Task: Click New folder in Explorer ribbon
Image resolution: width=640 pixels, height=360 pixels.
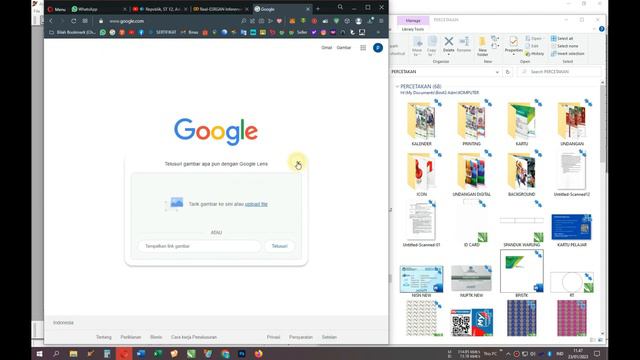Action: tap(482, 46)
